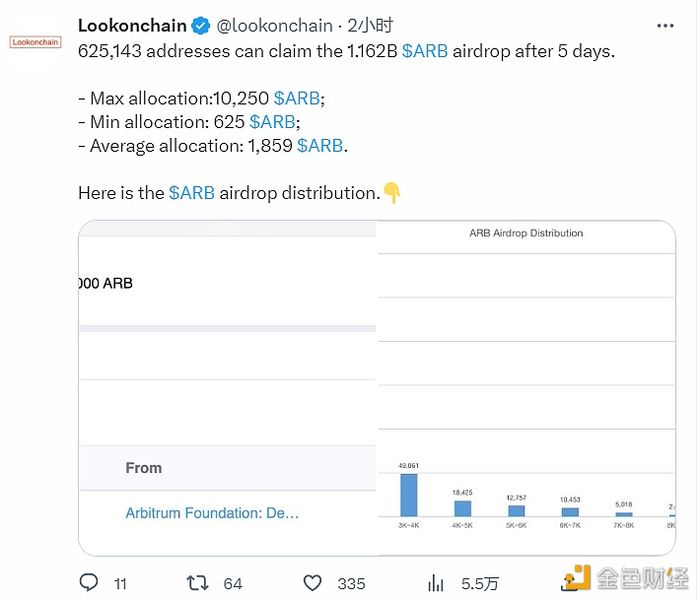Screen dimensions: 700x601
Task: Click the blue verified badge
Action: click(199, 24)
